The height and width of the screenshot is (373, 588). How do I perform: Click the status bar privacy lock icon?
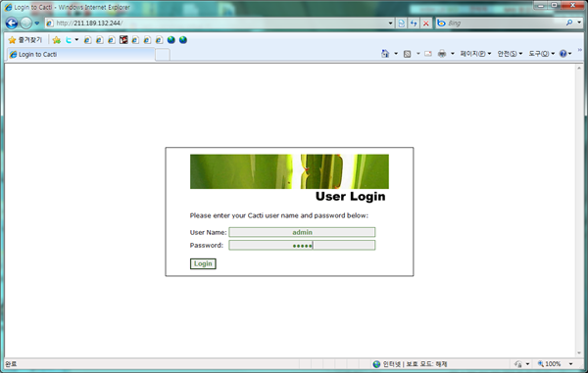coord(518,364)
